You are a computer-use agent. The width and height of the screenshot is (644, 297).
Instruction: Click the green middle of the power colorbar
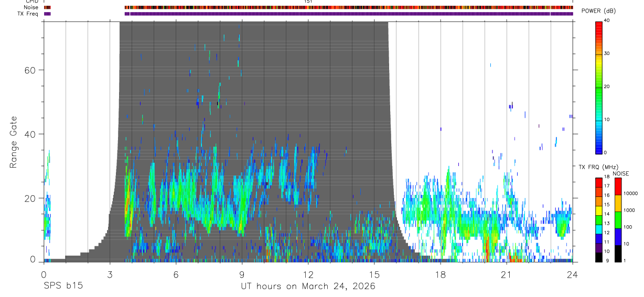click(x=599, y=87)
